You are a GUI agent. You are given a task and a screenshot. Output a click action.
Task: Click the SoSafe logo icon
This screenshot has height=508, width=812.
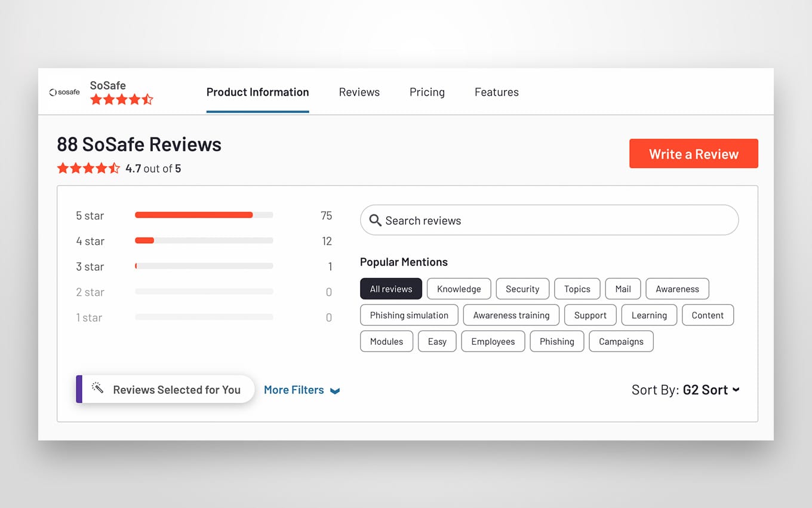(x=64, y=92)
